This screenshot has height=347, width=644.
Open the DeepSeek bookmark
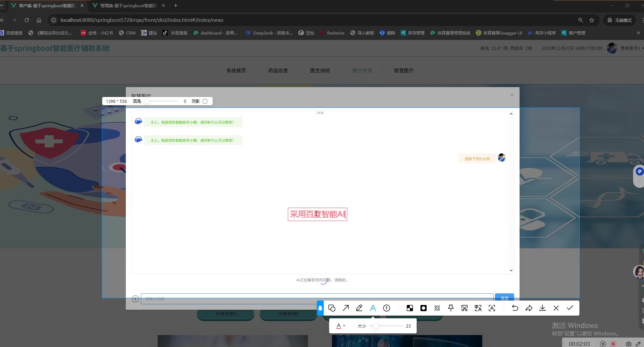point(269,33)
